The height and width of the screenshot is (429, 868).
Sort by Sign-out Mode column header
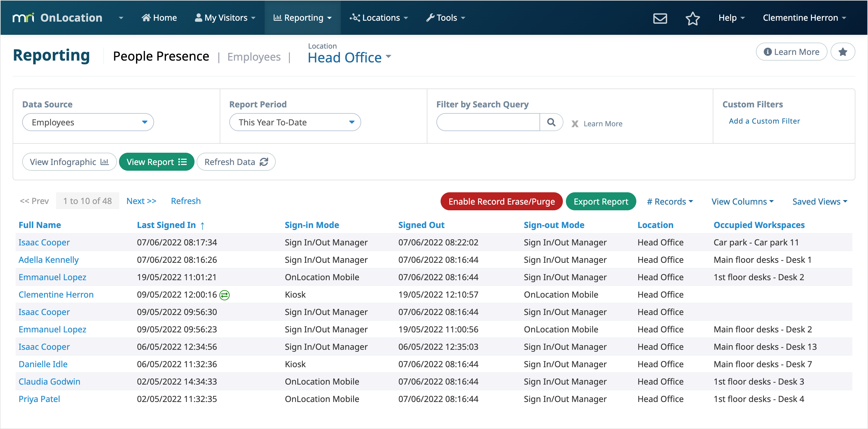[554, 225]
